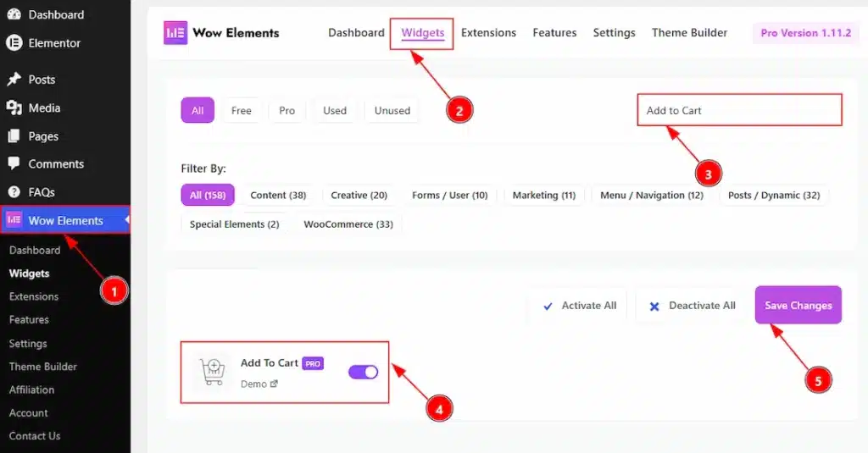Filter widgets by Pro
Screen dimensions: 868x453
(287, 111)
